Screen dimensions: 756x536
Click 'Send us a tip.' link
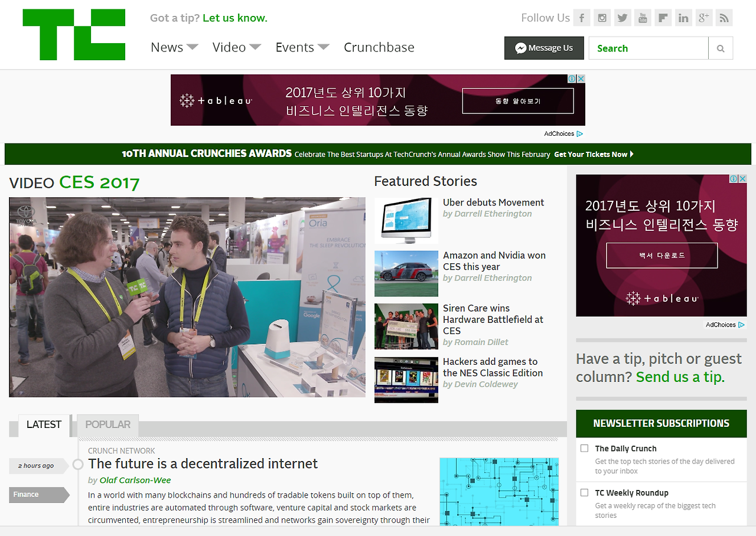click(x=680, y=377)
